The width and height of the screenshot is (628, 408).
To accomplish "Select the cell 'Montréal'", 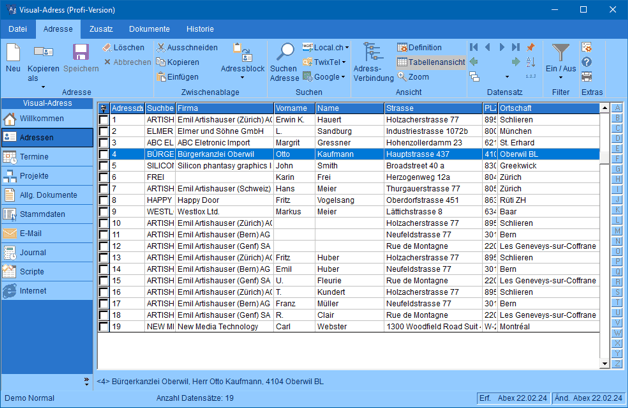I will [549, 327].
